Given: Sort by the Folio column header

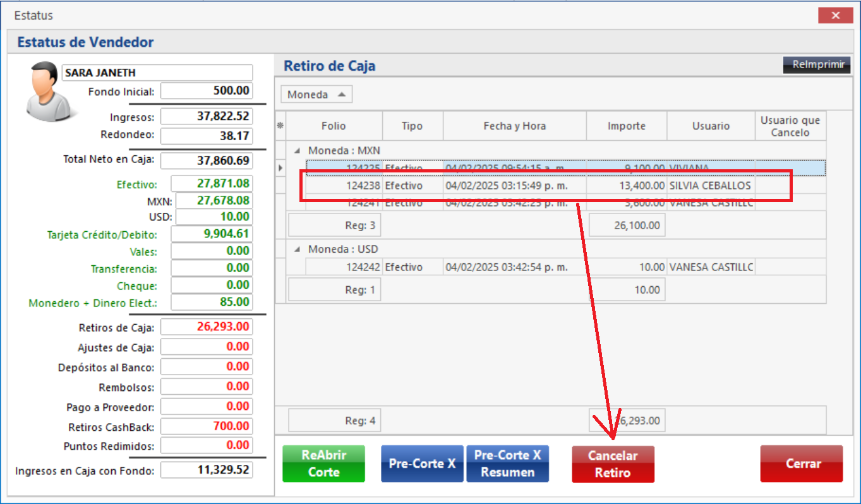Looking at the screenshot, I should (334, 126).
